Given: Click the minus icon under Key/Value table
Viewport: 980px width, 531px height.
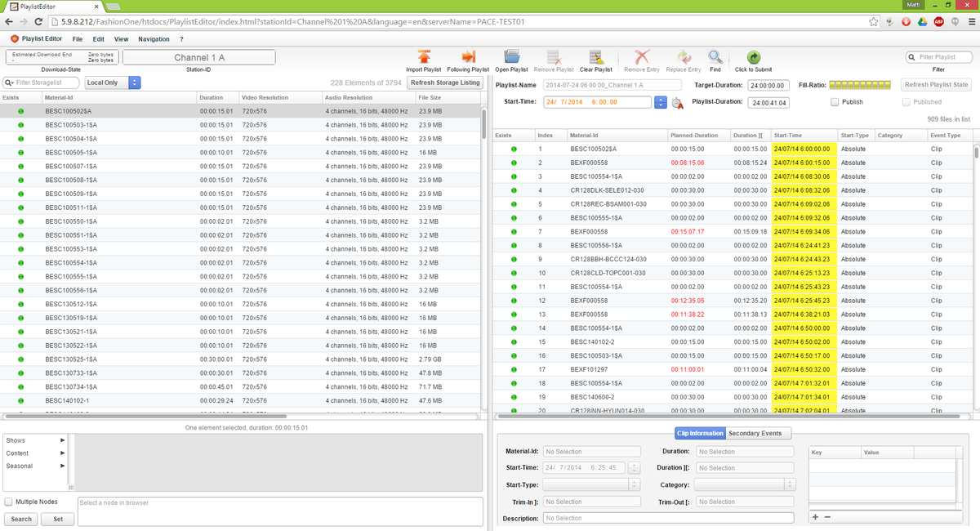Looking at the screenshot, I should pyautogui.click(x=827, y=516).
